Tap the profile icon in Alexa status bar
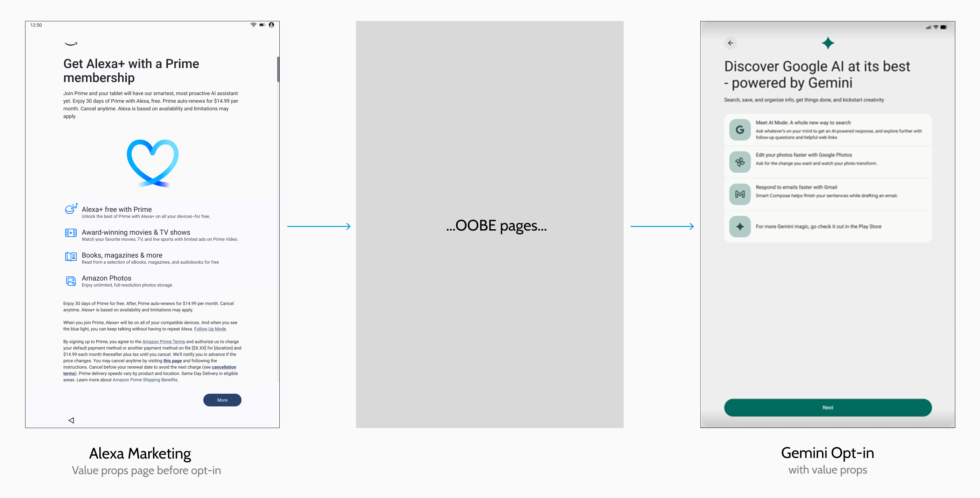Viewport: 980px width, 498px height. pyautogui.click(x=271, y=25)
